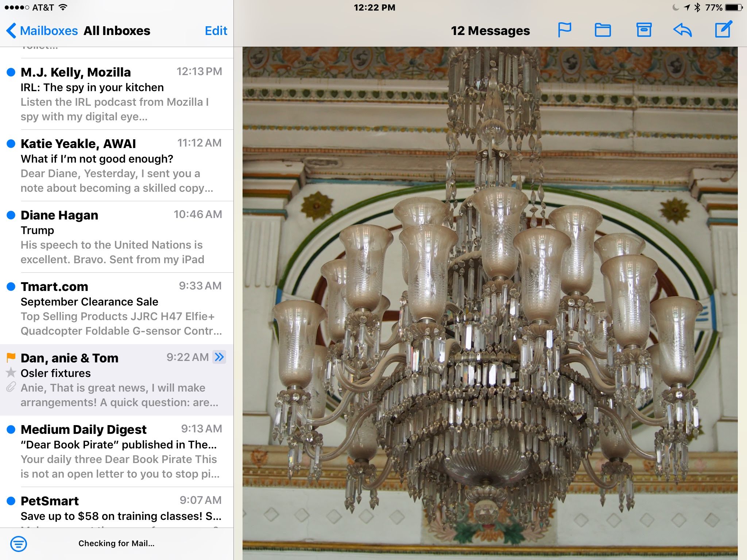Tap unread dot beside PetSmart
This screenshot has height=560, width=747.
(11, 501)
